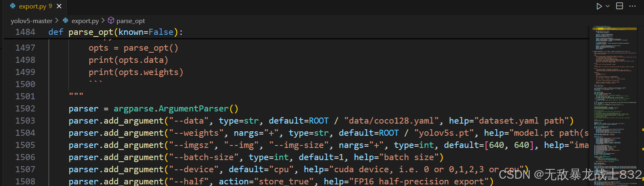Screen dimensions: 644x186
Task: Click the minimap code overview
Action: click(x=614, y=105)
